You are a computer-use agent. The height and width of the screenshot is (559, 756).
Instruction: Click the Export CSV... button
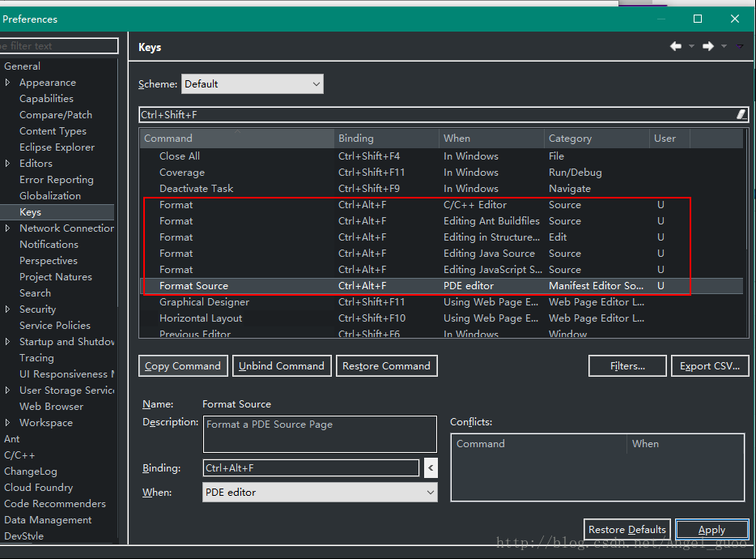coord(710,366)
